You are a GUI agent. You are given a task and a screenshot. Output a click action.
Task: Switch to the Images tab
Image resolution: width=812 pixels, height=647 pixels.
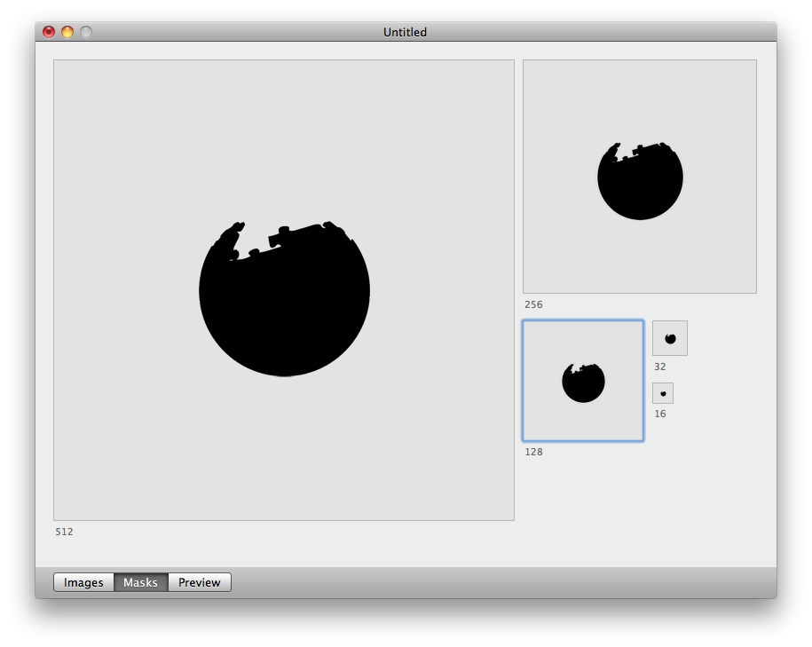click(x=83, y=582)
